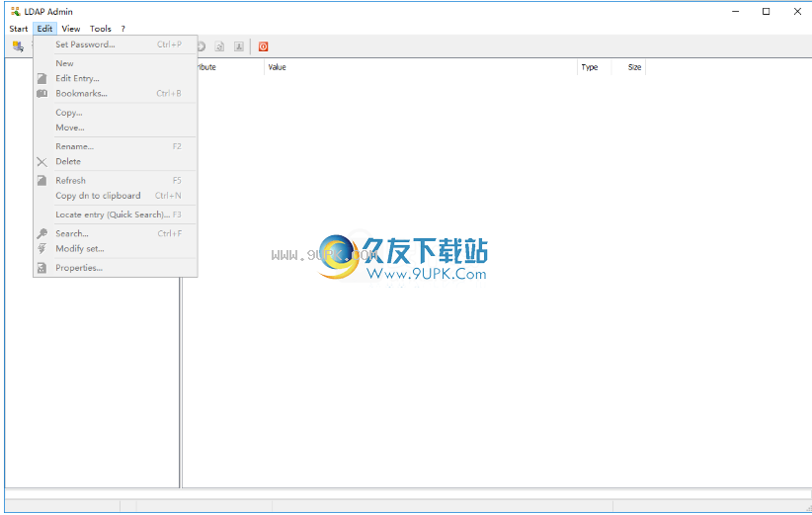The width and height of the screenshot is (812, 515).
Task: Click the Size column header
Action: (x=628, y=67)
